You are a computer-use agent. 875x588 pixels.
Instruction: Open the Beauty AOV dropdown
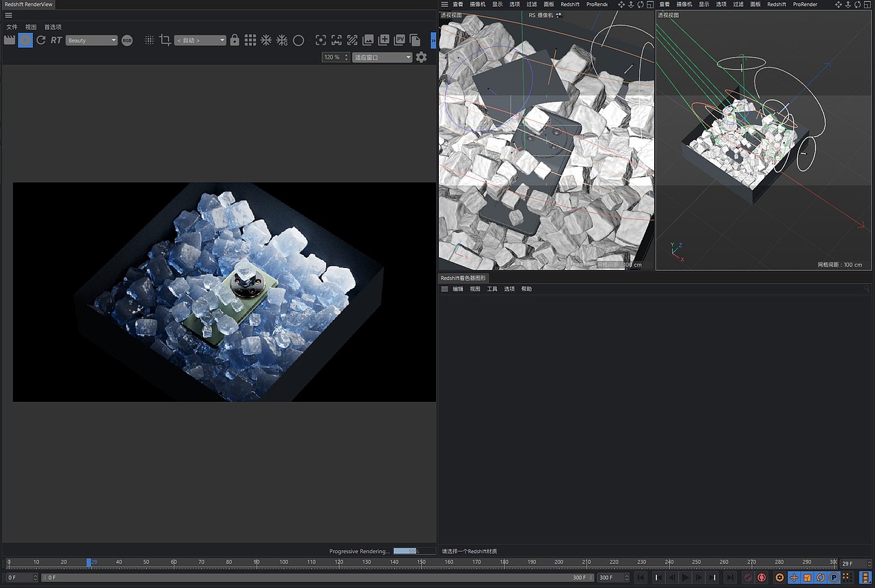coord(92,40)
